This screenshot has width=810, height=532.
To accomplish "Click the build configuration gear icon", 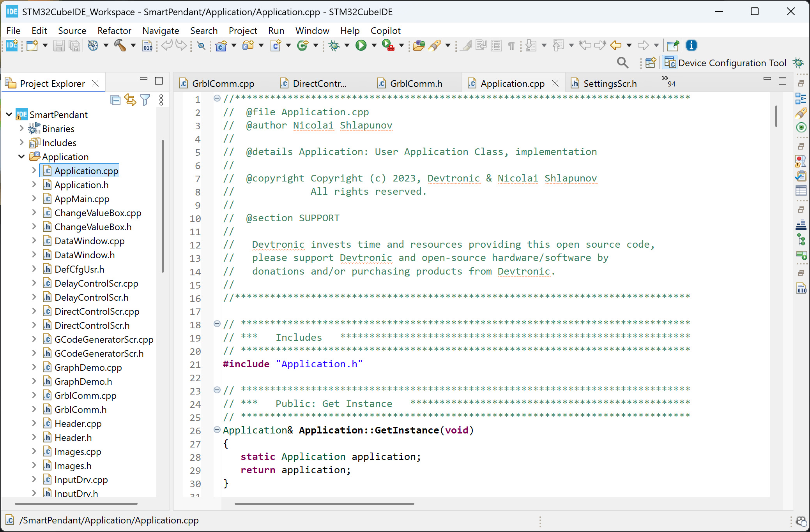I will (93, 46).
